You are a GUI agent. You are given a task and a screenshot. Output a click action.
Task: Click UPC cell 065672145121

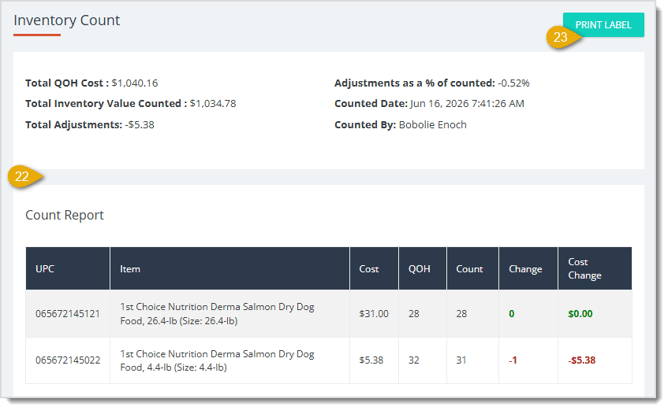[68, 314]
